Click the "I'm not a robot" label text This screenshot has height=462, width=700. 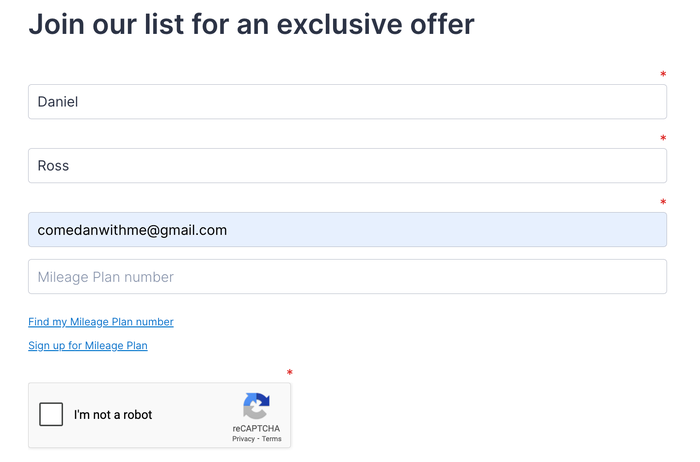[x=113, y=415]
